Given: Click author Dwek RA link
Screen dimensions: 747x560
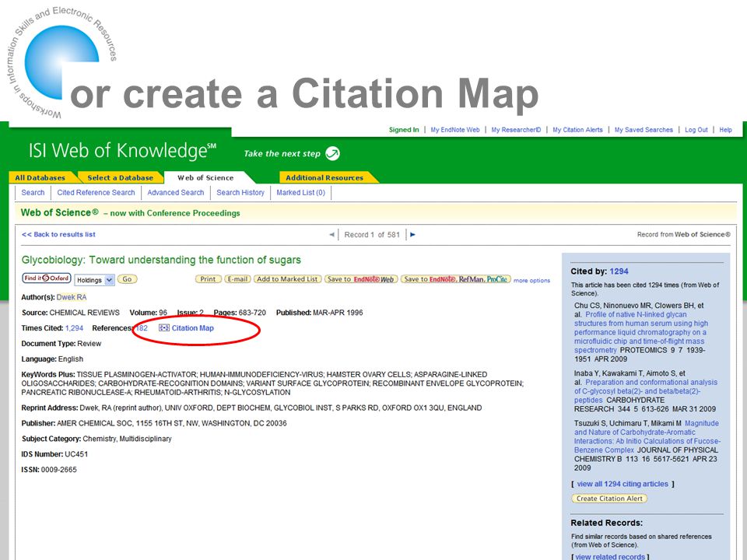Looking at the screenshot, I should 72,297.
